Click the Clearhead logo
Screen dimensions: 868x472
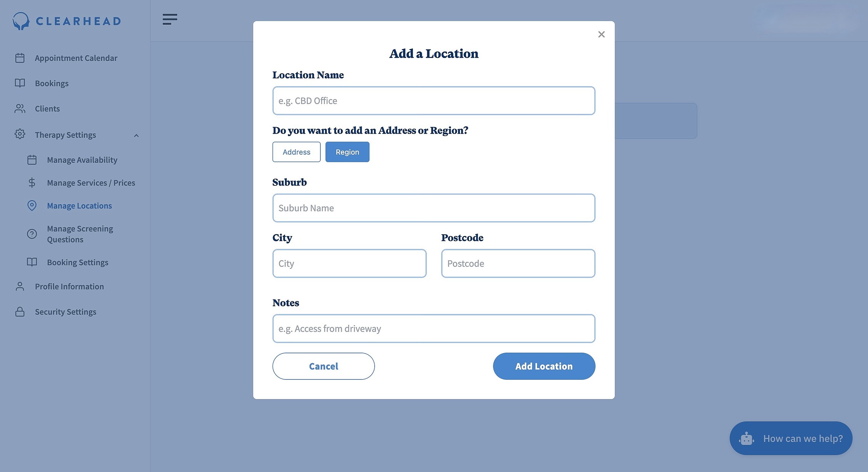(67, 21)
